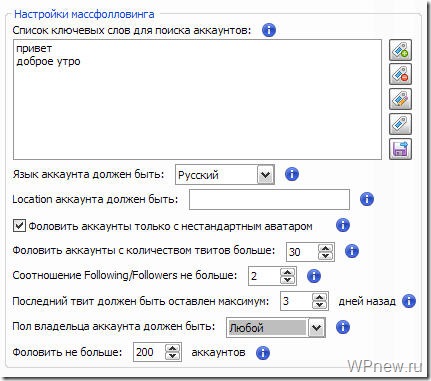Select keyword 'привет' in the list

click(34, 48)
